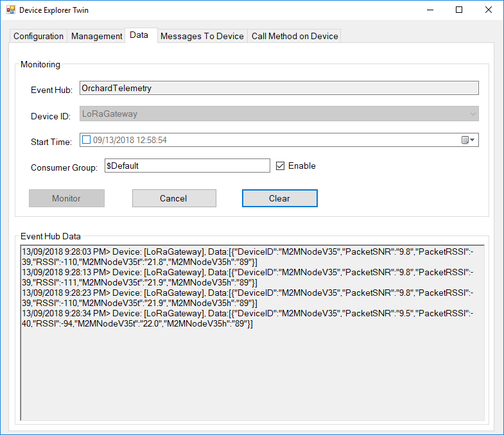
Task: Focus the Consumer Group text field
Action: tap(186, 166)
